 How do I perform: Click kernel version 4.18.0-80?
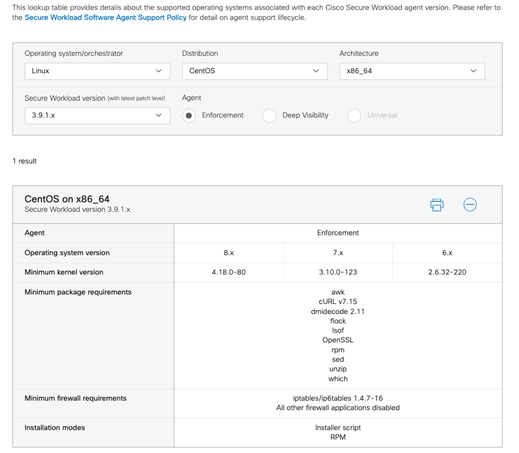tap(229, 272)
